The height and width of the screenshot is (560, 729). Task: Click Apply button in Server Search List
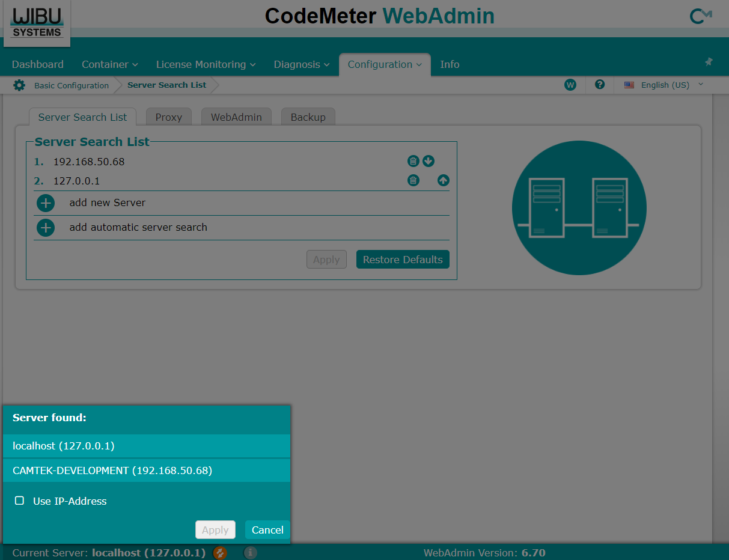pyautogui.click(x=326, y=260)
